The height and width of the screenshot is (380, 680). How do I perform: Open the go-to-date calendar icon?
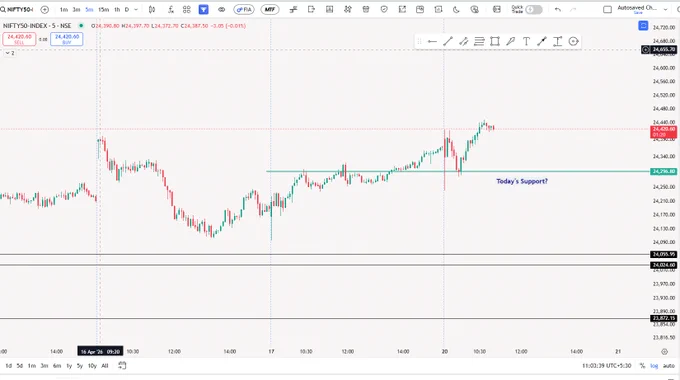pyautogui.click(x=122, y=366)
